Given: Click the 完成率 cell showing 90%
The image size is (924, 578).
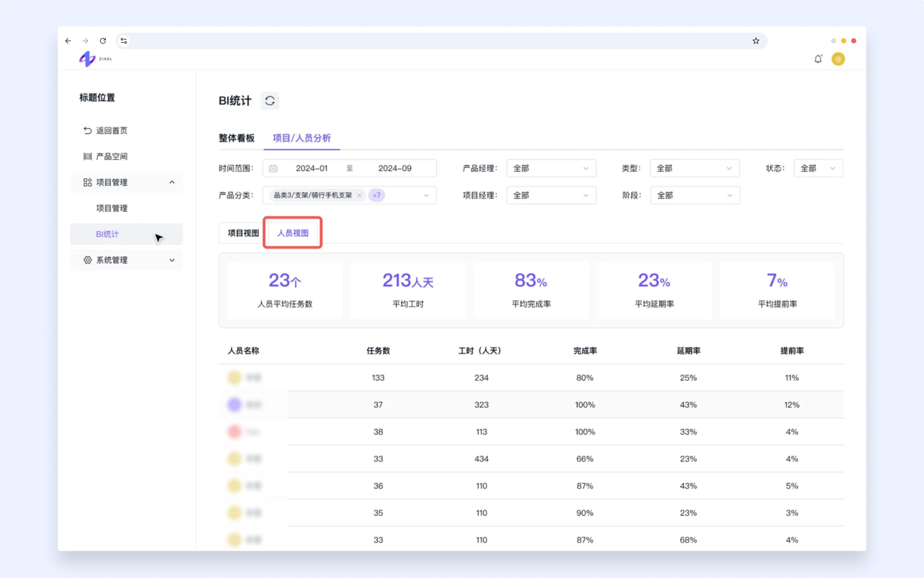Looking at the screenshot, I should tap(585, 513).
